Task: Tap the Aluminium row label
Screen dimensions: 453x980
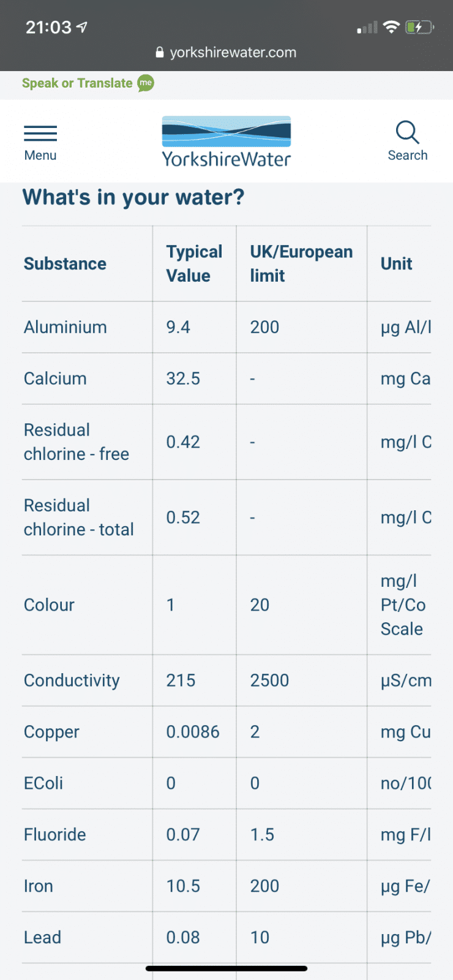Action: coord(66,327)
